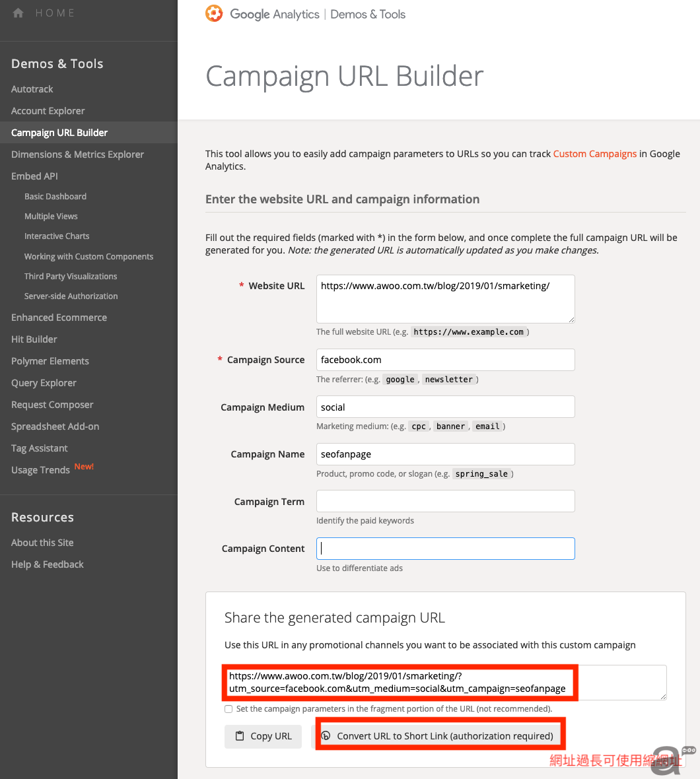The width and height of the screenshot is (700, 779).
Task: Click the 'email' example text
Action: click(487, 426)
